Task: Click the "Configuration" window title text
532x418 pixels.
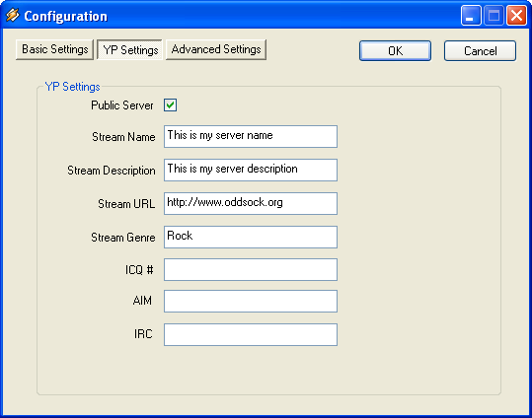Action: point(65,17)
